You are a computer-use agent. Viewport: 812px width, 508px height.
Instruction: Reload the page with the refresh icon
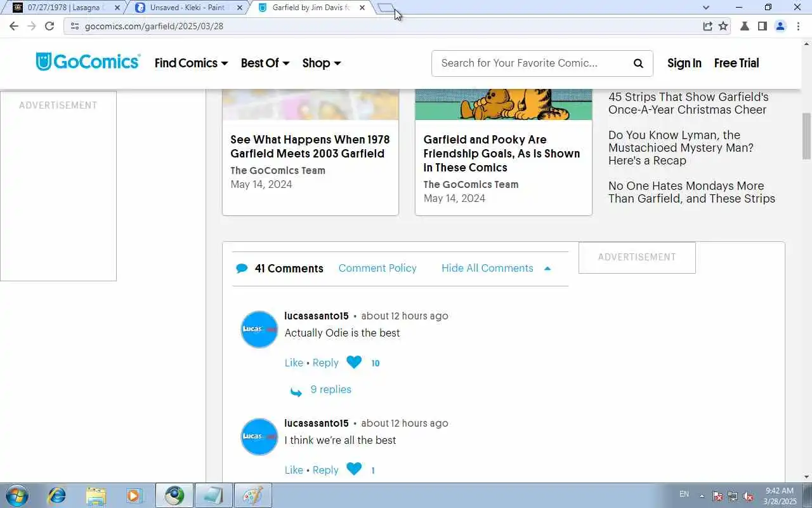[x=49, y=26]
